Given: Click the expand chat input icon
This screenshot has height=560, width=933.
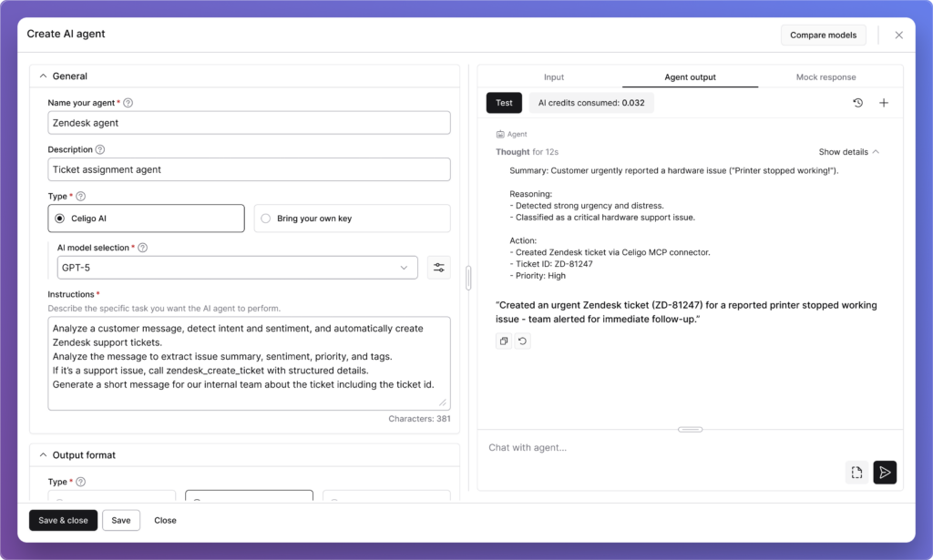Looking at the screenshot, I should coord(856,472).
